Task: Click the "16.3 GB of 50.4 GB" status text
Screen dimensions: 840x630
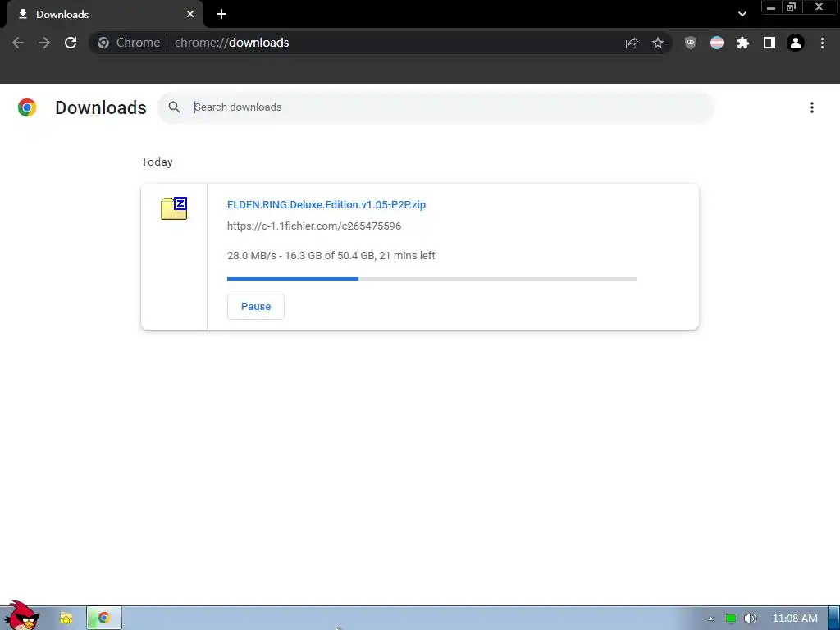Action: pyautogui.click(x=330, y=256)
